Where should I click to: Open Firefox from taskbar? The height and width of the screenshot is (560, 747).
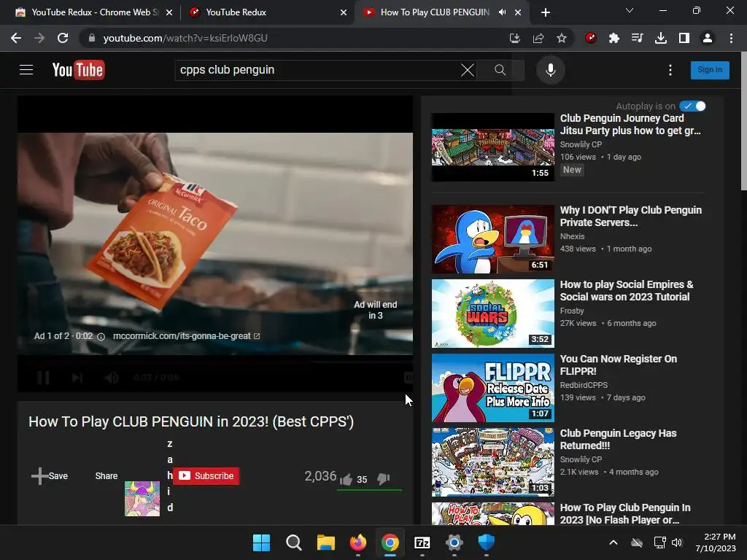click(x=357, y=542)
